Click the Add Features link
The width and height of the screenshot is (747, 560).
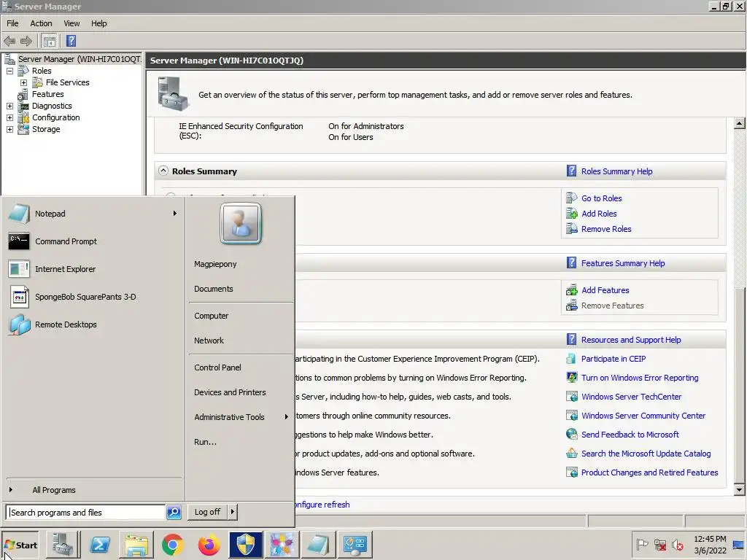tap(605, 290)
